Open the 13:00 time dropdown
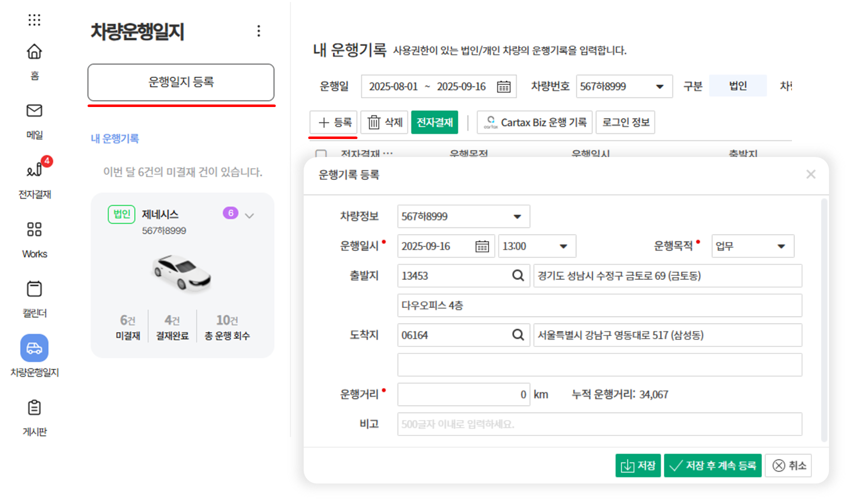The height and width of the screenshot is (504, 856). coord(563,246)
